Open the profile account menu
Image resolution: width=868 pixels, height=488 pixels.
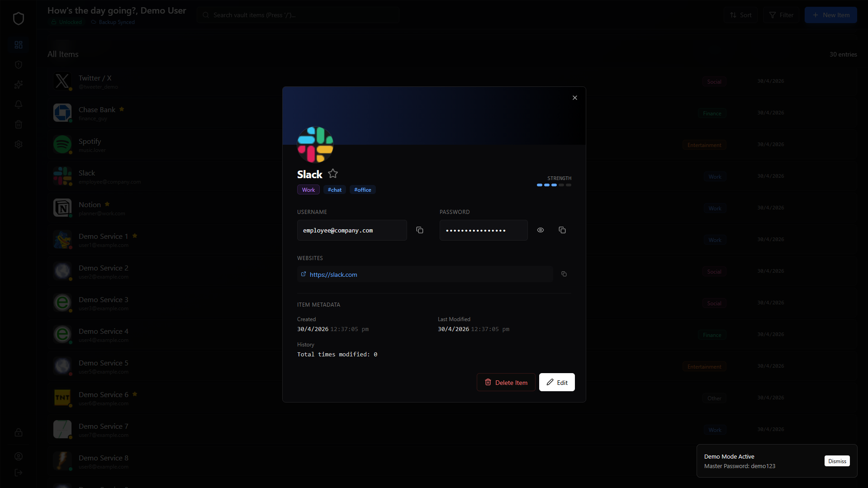(19, 456)
